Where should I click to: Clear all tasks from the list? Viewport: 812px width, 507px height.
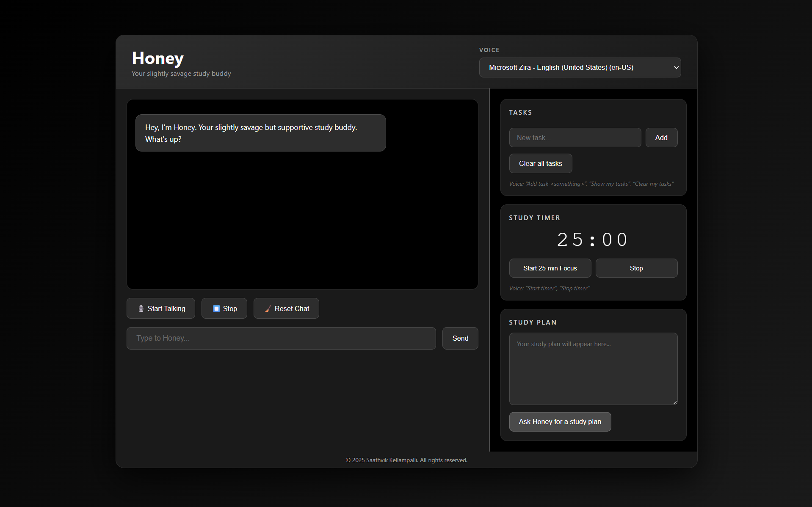click(x=540, y=163)
